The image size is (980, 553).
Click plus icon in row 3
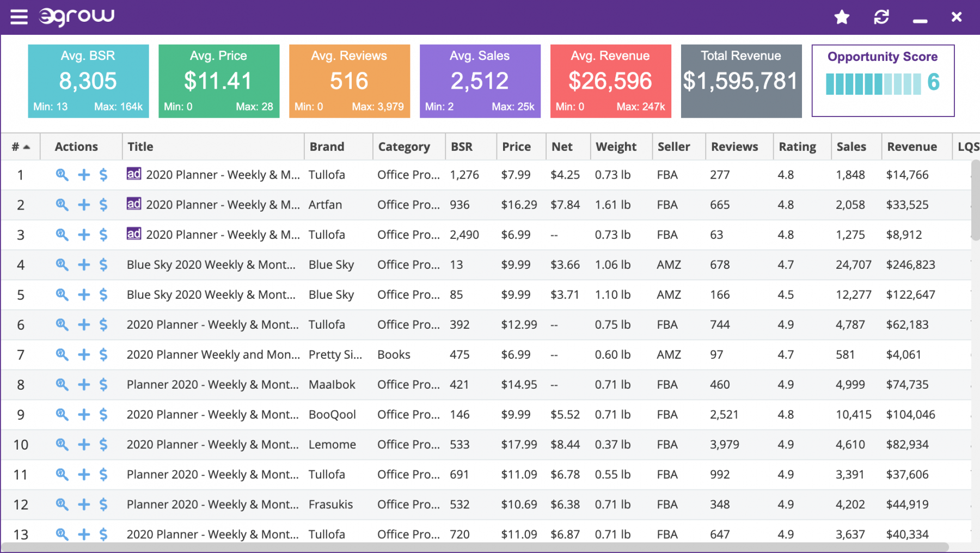click(x=84, y=235)
